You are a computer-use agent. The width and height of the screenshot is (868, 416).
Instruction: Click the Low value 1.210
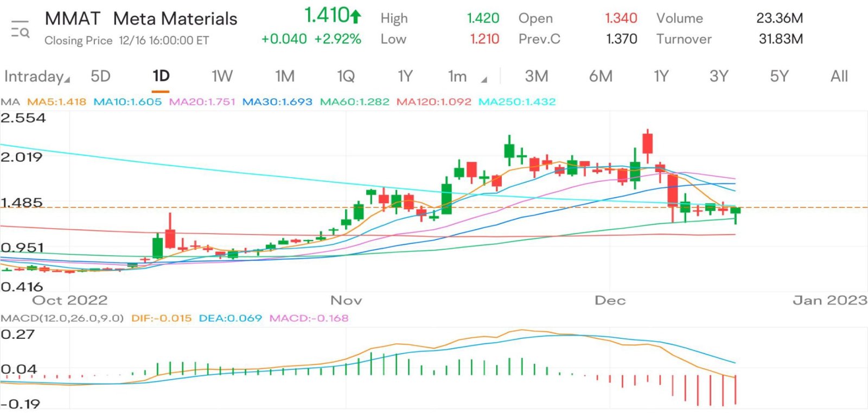click(484, 39)
